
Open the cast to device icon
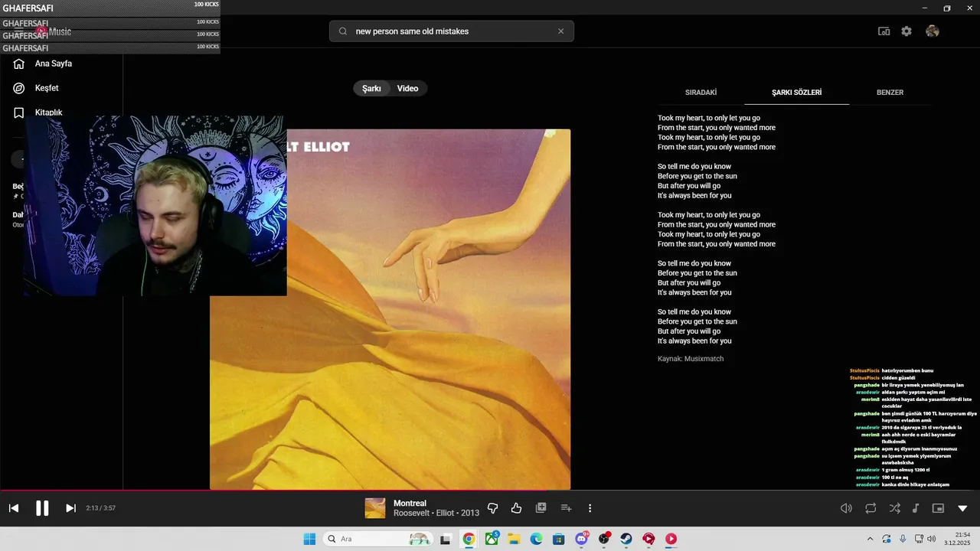point(884,31)
